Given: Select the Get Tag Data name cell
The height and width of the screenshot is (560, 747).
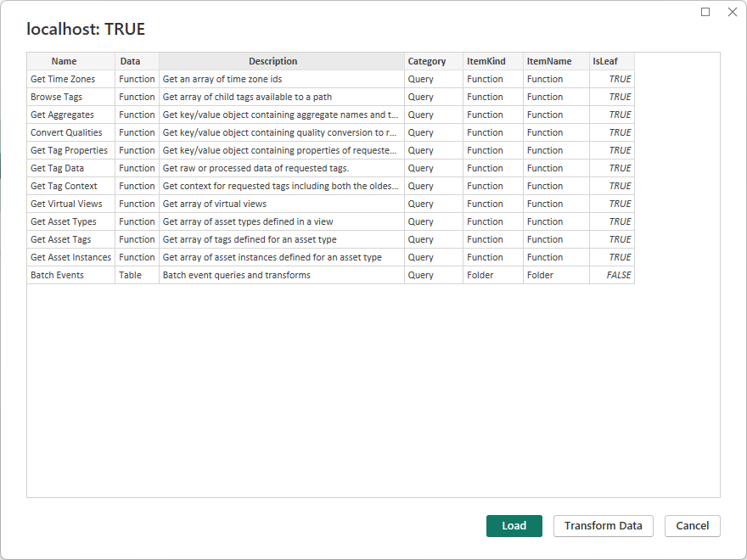Looking at the screenshot, I should [x=57, y=168].
